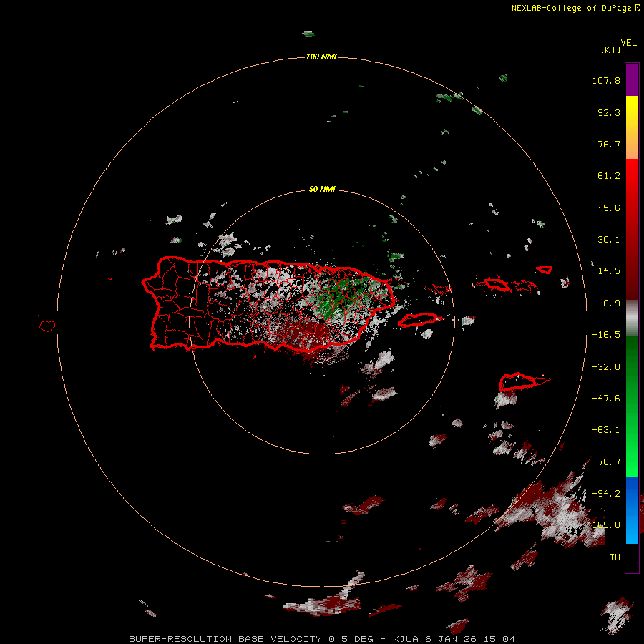Click the -47.6 legend value
Image resolution: width=644 pixels, height=644 pixels.
click(x=606, y=399)
